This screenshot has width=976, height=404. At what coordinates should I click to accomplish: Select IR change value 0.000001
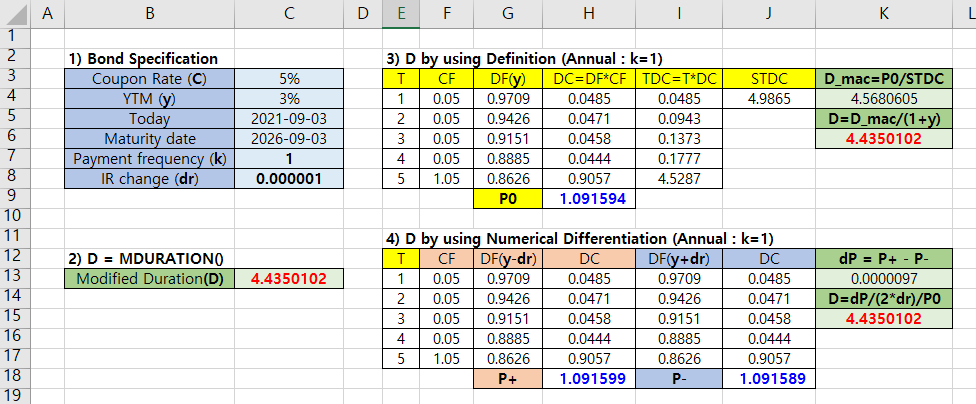pos(289,178)
